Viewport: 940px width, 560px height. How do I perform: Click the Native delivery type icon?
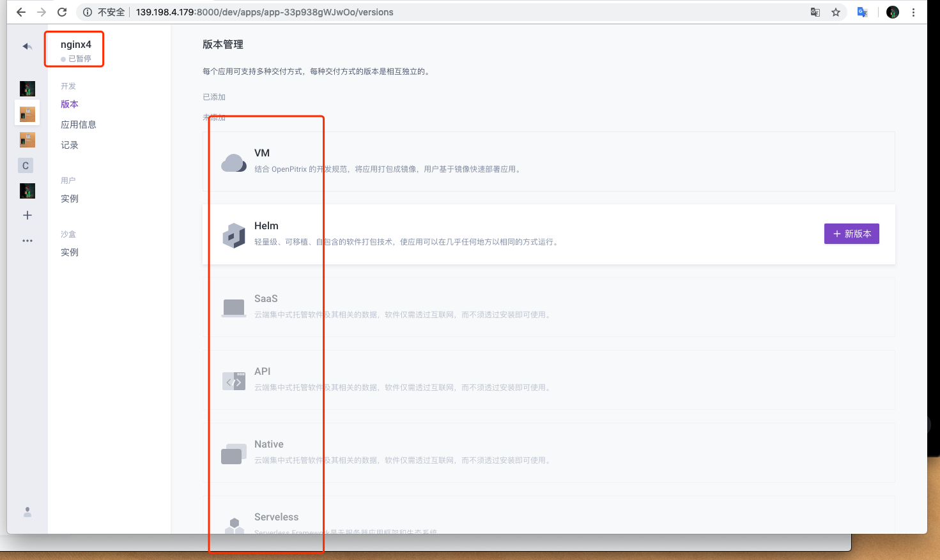[x=234, y=452]
